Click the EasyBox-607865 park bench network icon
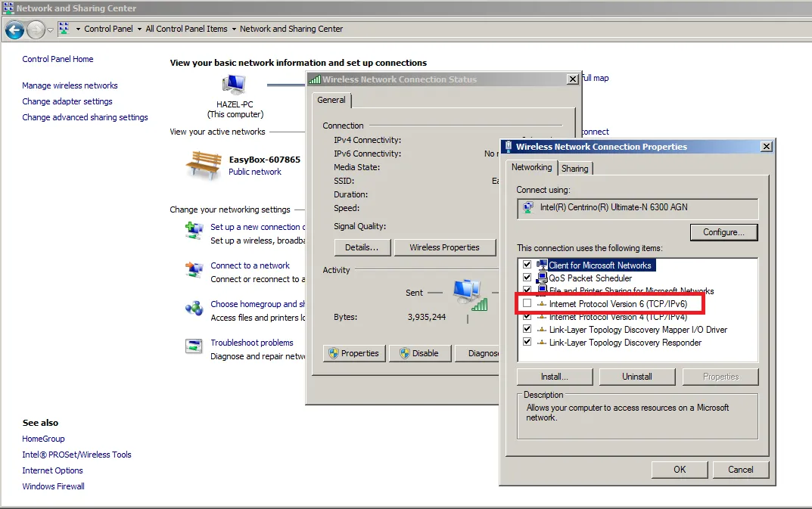 [x=204, y=165]
